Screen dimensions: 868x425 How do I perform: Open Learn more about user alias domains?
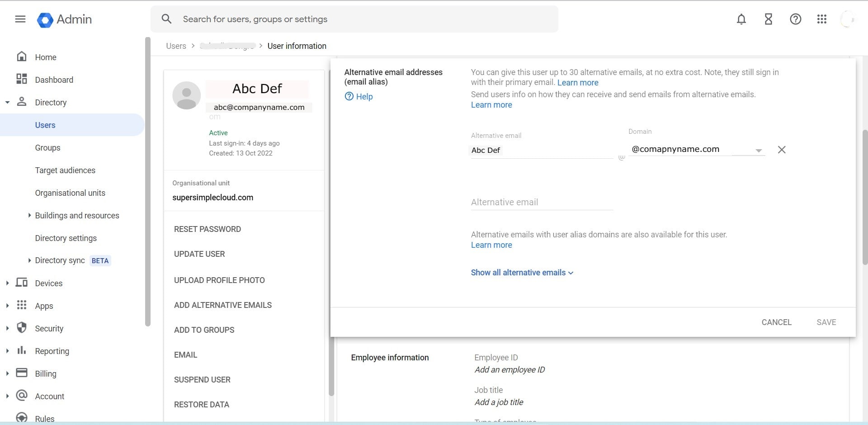click(491, 245)
